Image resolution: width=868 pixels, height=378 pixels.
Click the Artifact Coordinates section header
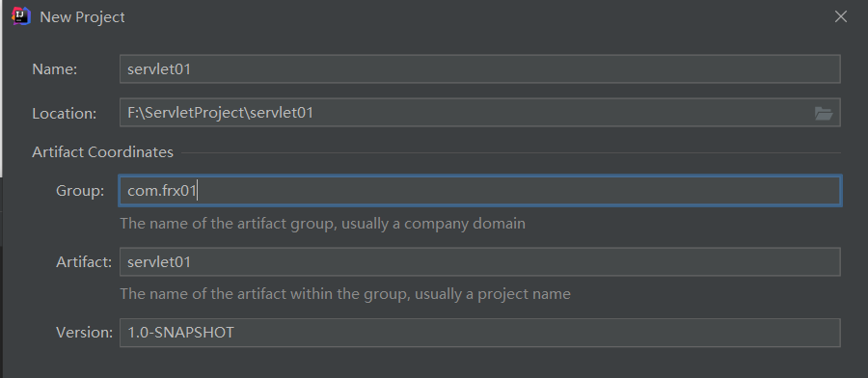(102, 152)
